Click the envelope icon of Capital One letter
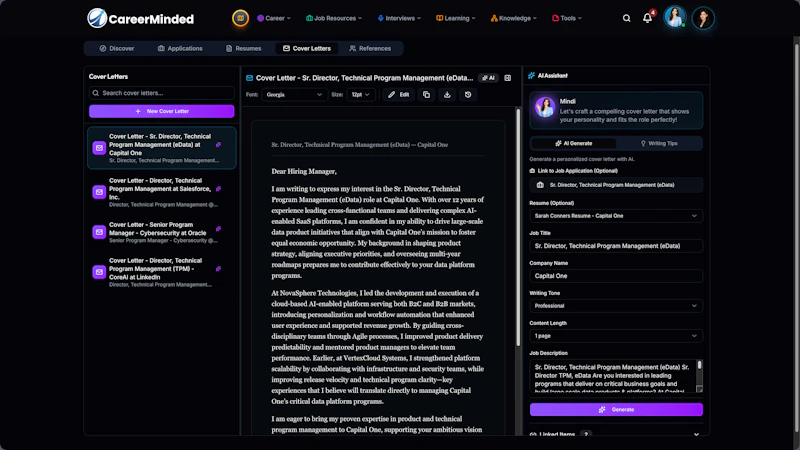The height and width of the screenshot is (450, 800). click(99, 148)
